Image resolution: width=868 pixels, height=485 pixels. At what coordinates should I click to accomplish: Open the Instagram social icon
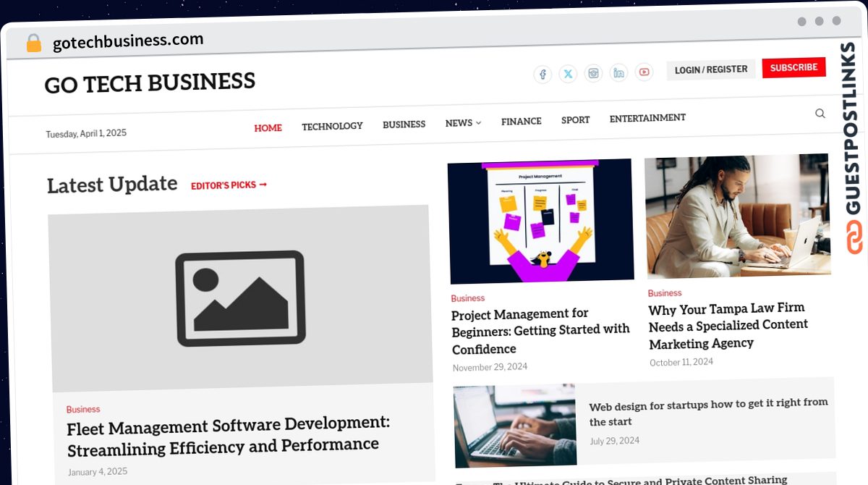click(593, 73)
